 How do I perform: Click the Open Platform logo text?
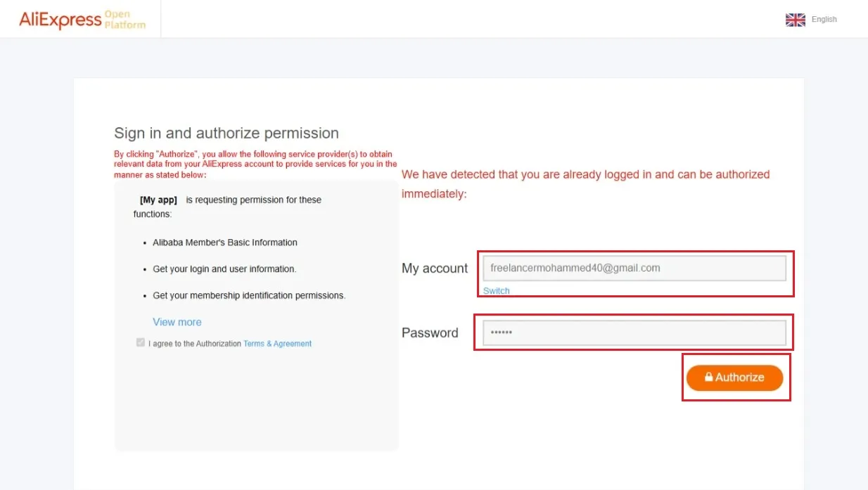pos(125,20)
